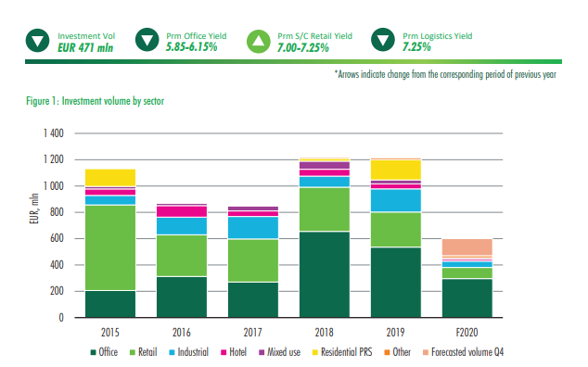Click the 2015 x-axis label
This screenshot has height=367, width=588.
109,333
